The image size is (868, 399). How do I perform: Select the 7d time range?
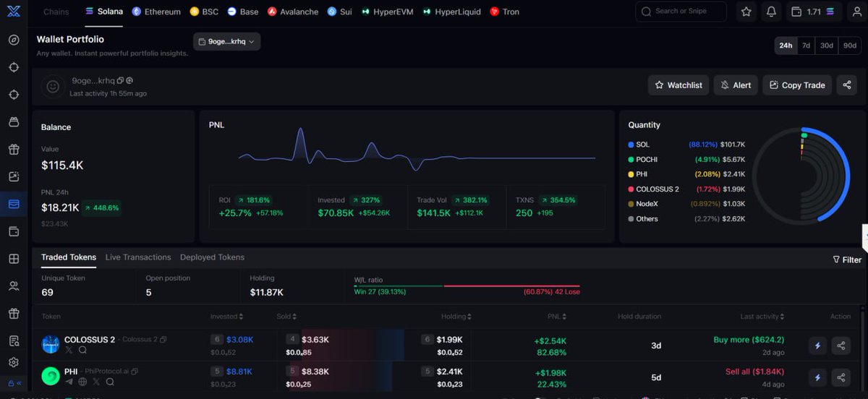tap(806, 45)
